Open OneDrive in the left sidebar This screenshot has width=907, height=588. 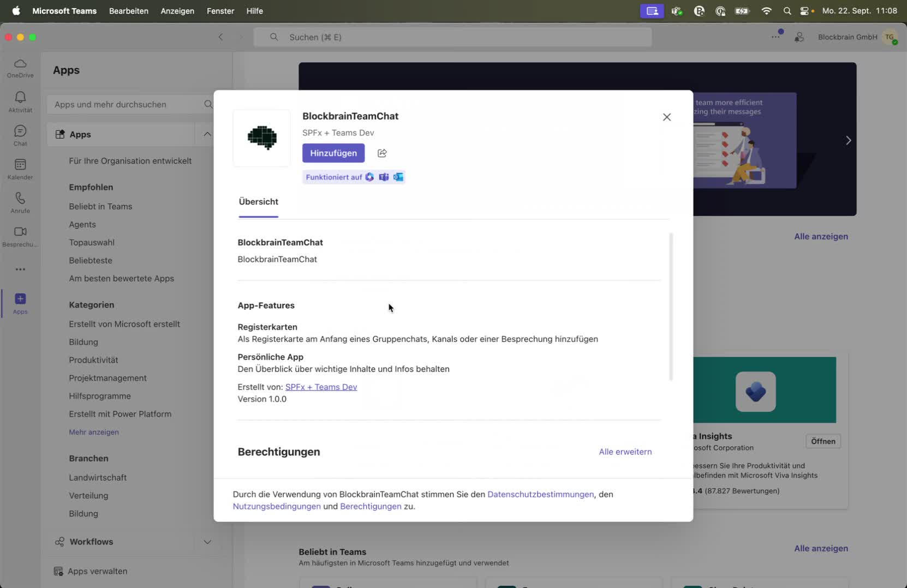[20, 68]
